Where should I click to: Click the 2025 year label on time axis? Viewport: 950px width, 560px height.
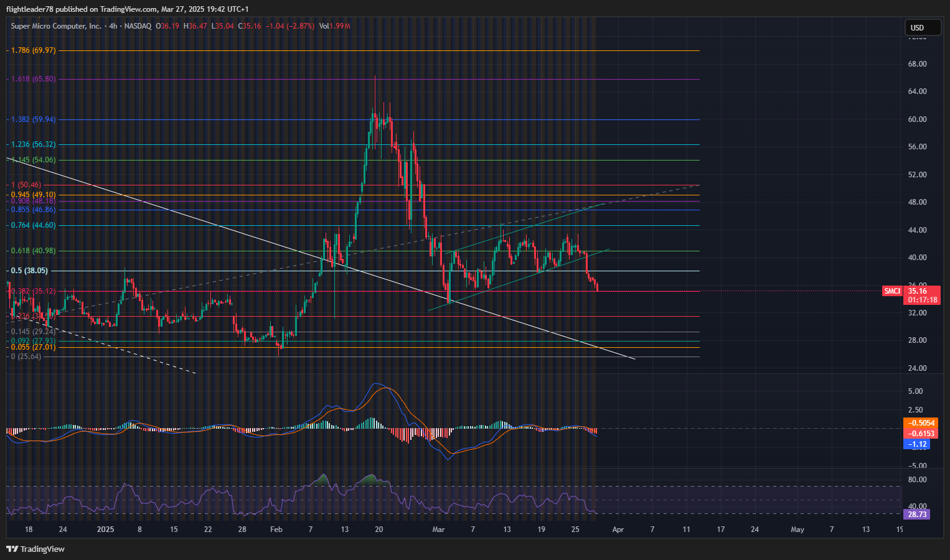coord(106,530)
